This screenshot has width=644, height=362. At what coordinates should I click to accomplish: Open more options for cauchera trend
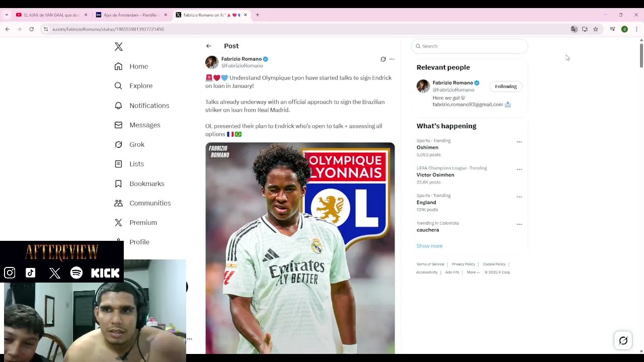pos(519,224)
